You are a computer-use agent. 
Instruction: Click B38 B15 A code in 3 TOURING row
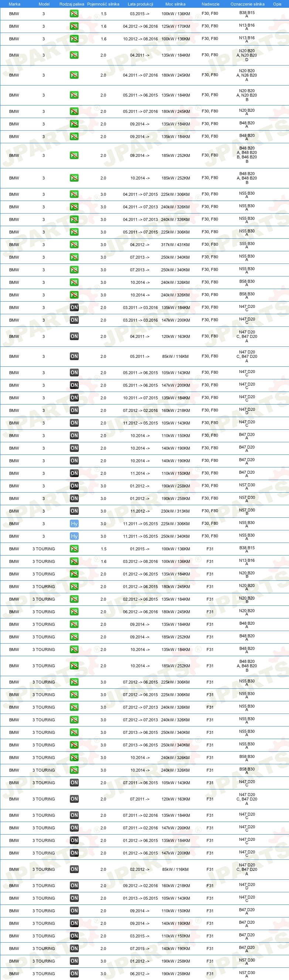point(247,549)
